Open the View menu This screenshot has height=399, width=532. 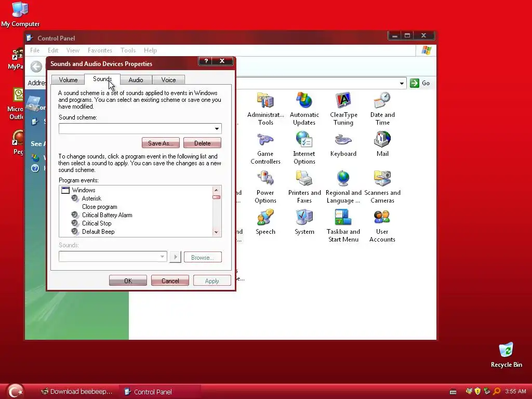pos(73,50)
